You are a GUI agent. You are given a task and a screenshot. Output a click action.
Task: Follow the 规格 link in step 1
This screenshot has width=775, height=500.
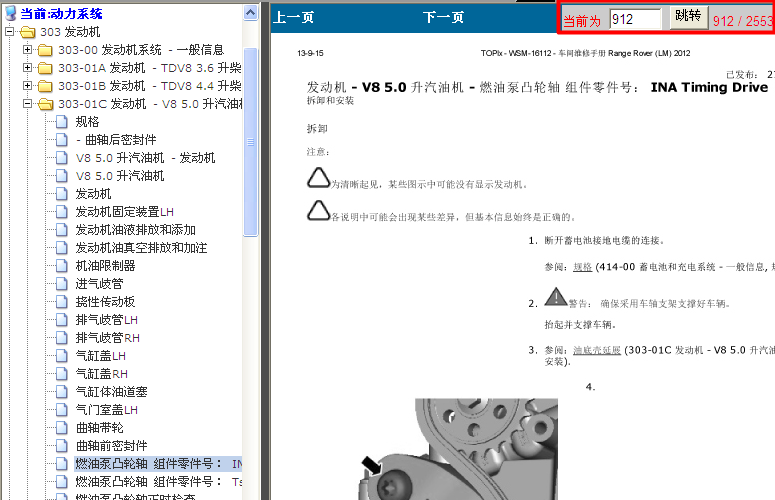click(582, 267)
